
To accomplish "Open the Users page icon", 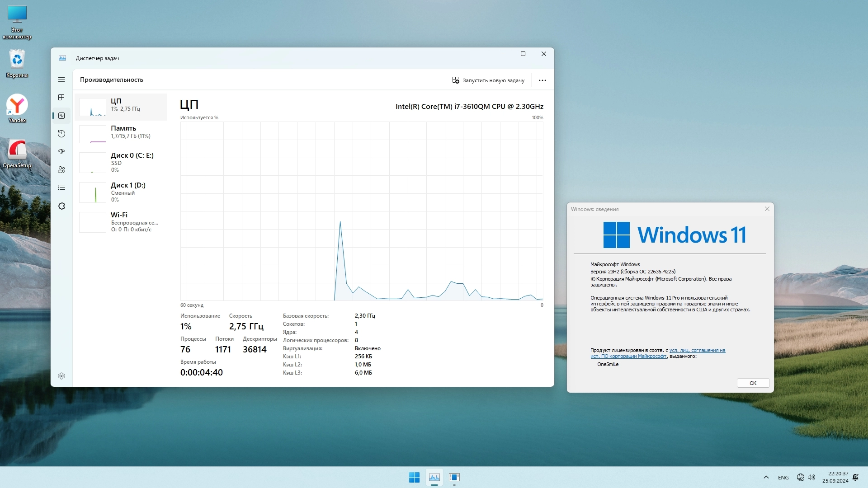I will click(x=61, y=170).
